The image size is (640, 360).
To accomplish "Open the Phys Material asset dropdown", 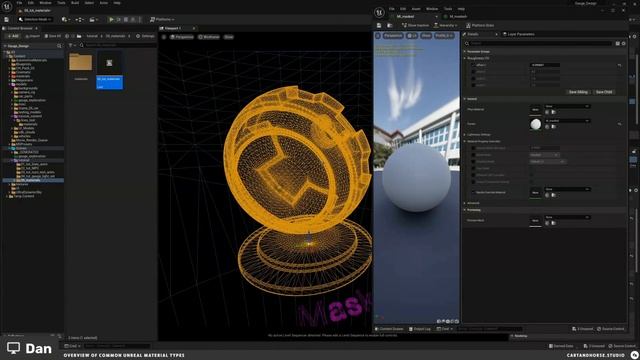I will click(567, 107).
